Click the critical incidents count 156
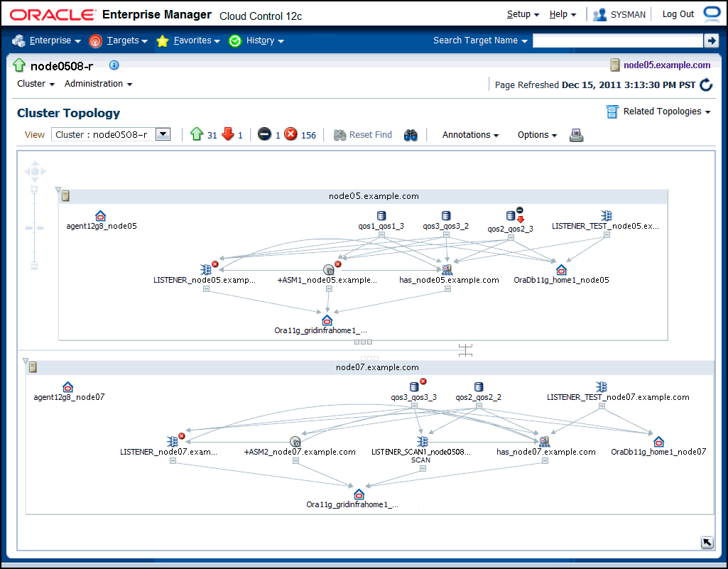This screenshot has width=728, height=569. click(x=308, y=135)
